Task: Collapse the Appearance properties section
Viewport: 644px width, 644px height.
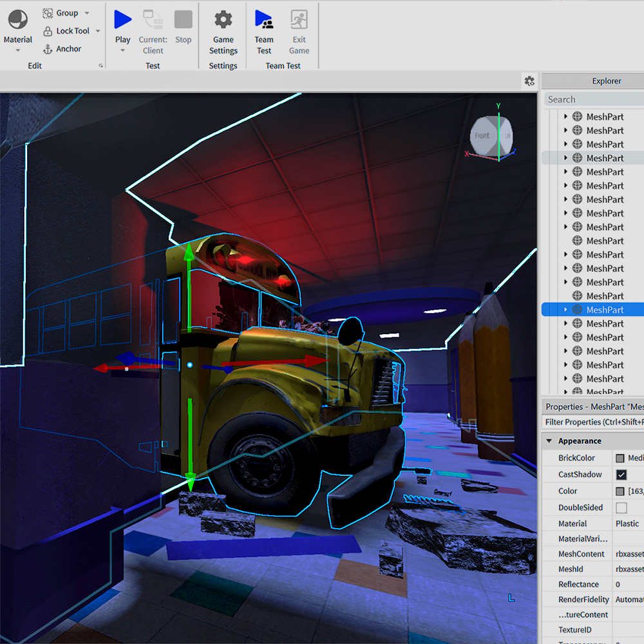Action: coord(549,441)
